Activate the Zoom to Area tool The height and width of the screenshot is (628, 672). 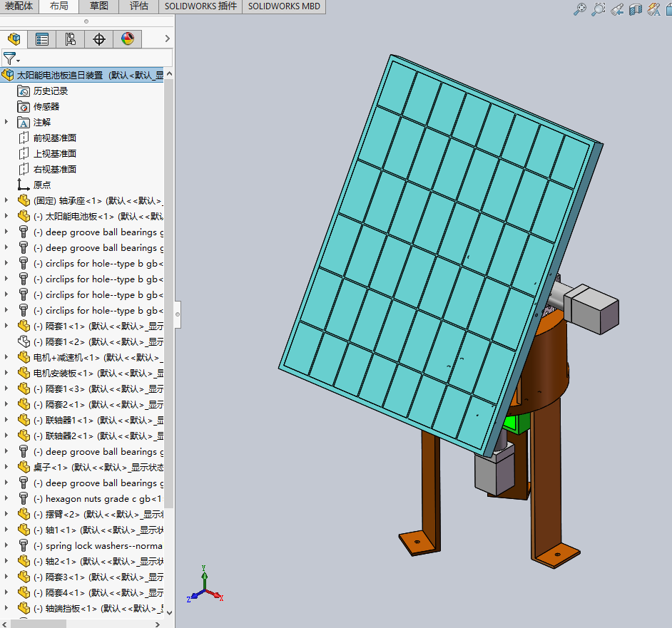tap(599, 9)
